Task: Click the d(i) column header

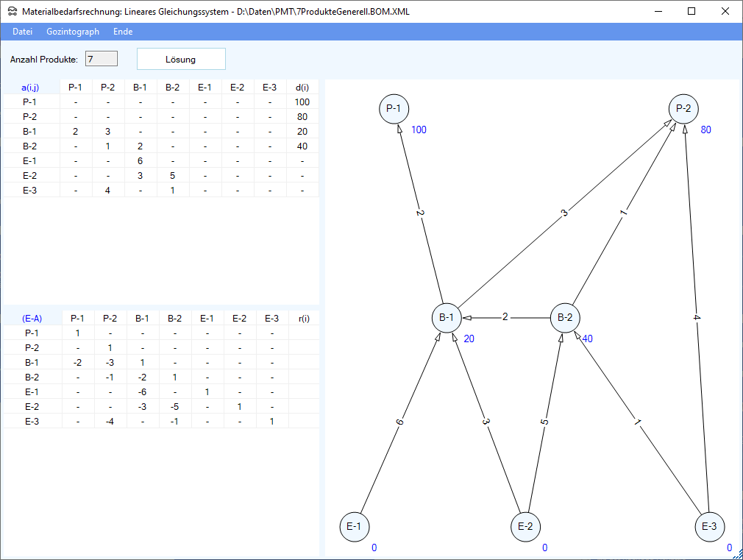Action: pyautogui.click(x=302, y=88)
